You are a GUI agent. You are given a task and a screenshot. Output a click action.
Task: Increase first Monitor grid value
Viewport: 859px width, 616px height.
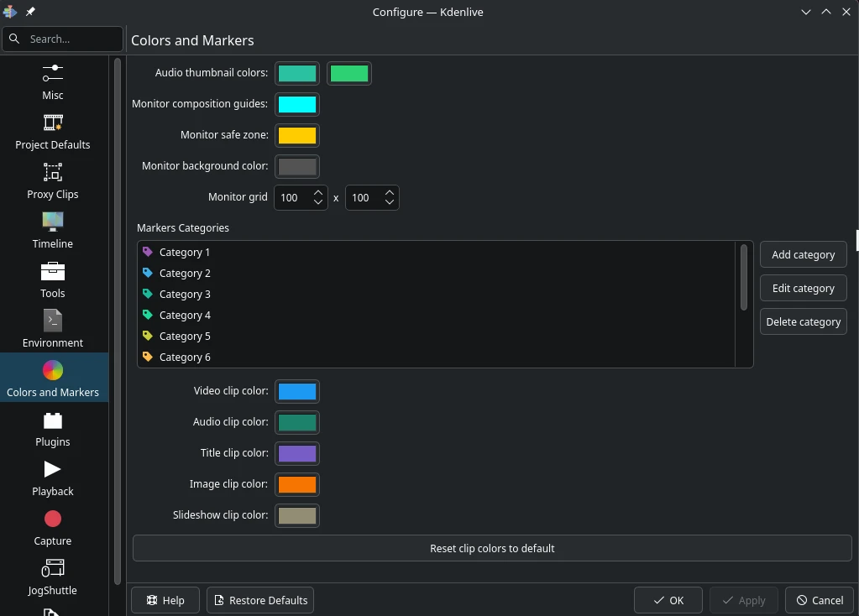coord(318,193)
